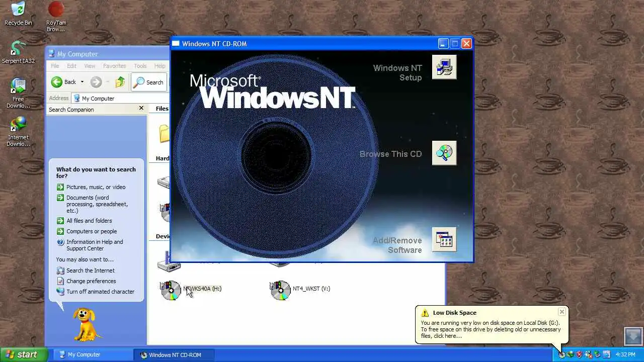Open the Tools menu in My Computer
Screen dimensions: 644x362
tap(140, 66)
